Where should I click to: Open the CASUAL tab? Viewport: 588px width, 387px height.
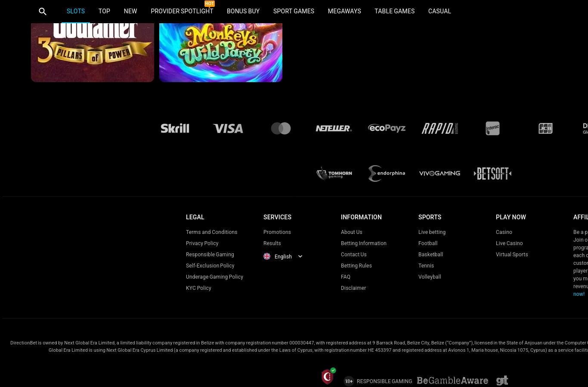(439, 11)
